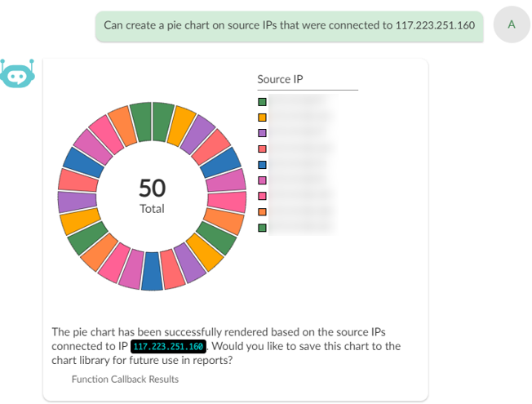Click the last green legend square
The height and width of the screenshot is (404, 532).
coord(262,228)
